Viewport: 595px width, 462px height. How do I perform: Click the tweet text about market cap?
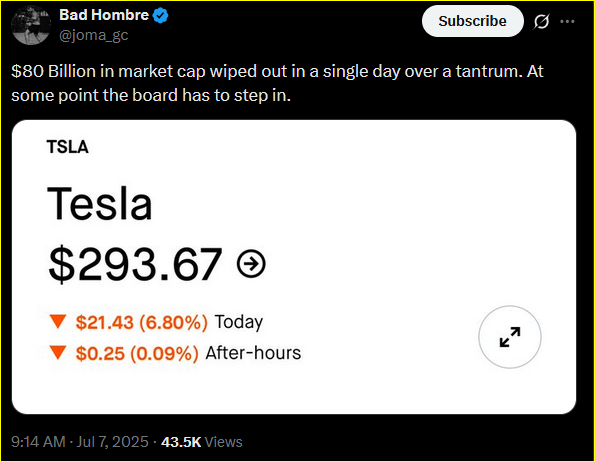click(277, 83)
